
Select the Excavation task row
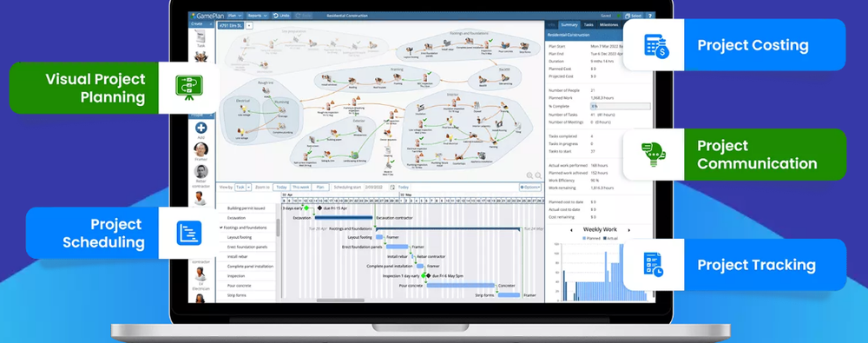[247, 218]
